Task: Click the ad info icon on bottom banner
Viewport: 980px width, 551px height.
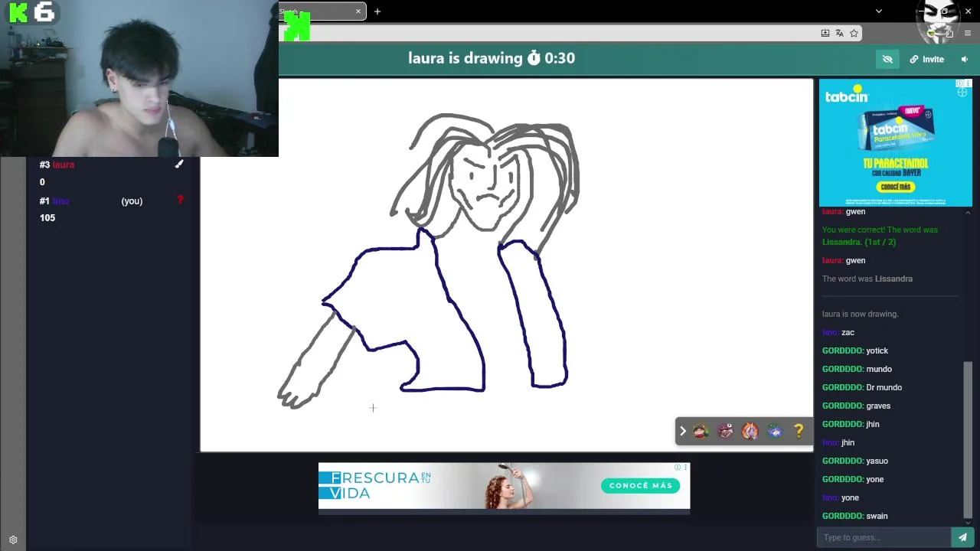Action: point(678,467)
